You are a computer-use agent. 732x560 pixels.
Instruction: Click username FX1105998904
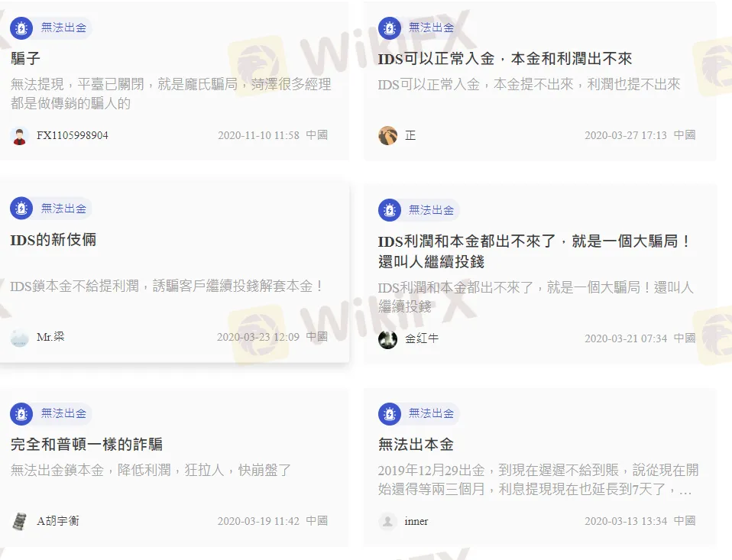(x=73, y=135)
